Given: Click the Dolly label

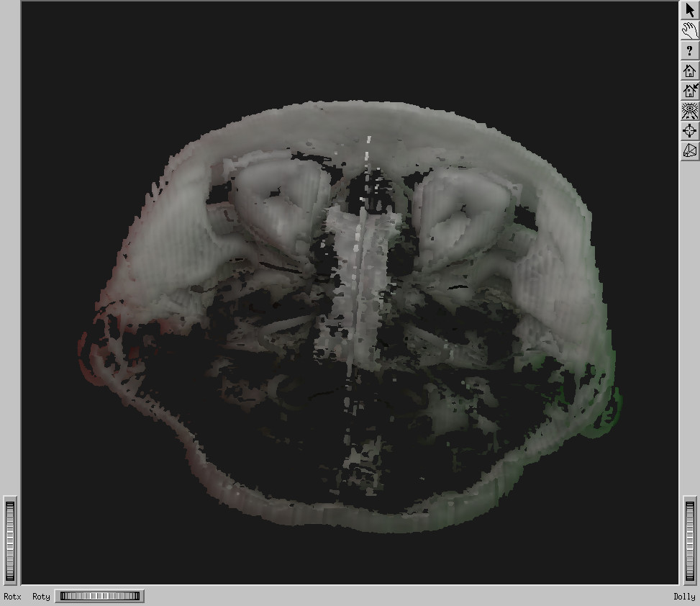Looking at the screenshot, I should click(684, 597).
